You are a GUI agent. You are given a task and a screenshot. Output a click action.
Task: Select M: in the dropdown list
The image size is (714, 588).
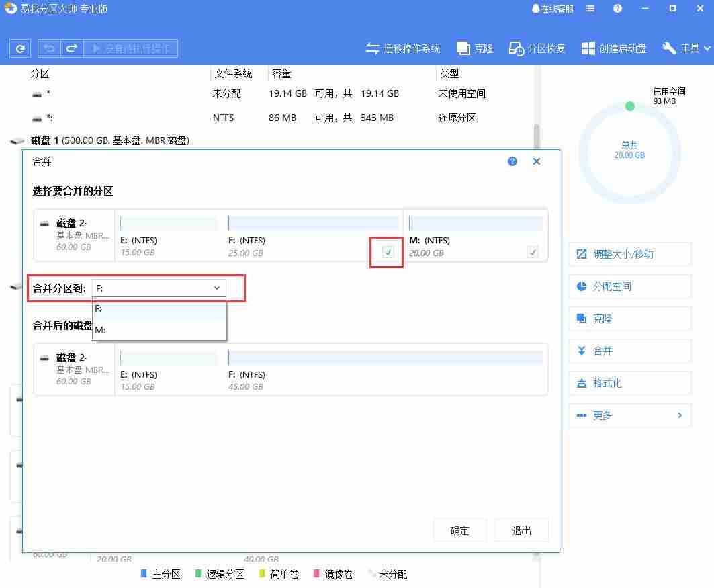click(x=159, y=329)
